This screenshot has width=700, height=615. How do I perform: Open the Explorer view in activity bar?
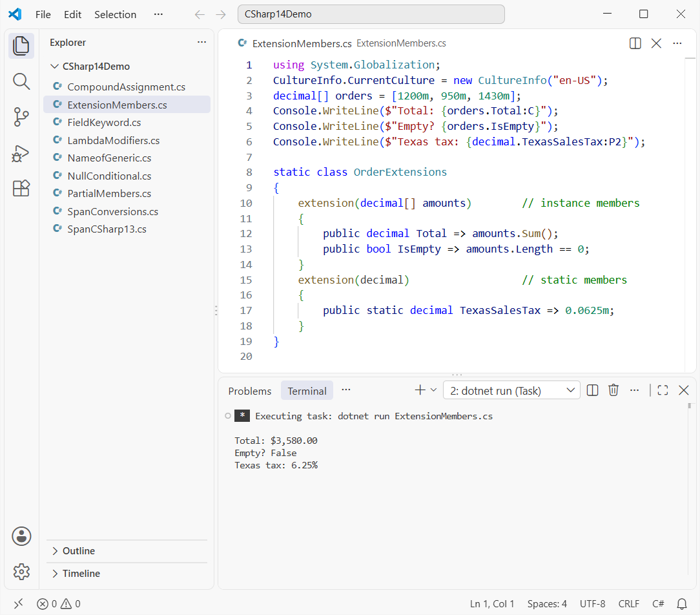(x=21, y=46)
